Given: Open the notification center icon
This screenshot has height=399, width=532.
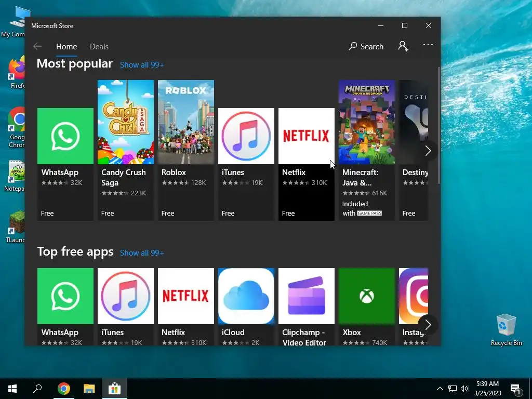Looking at the screenshot, I should (x=516, y=389).
